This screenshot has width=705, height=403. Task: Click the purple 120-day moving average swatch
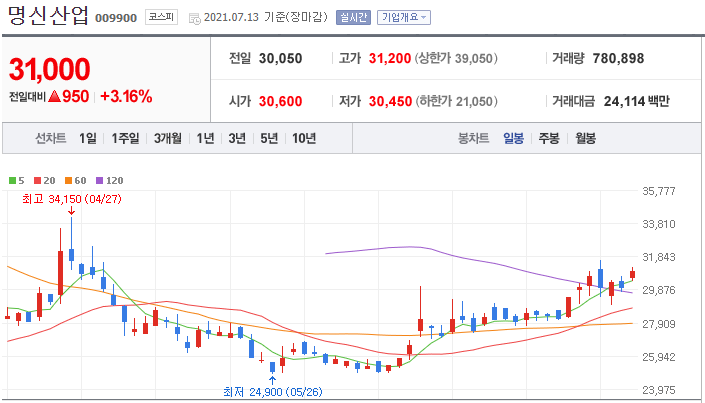[99, 181]
